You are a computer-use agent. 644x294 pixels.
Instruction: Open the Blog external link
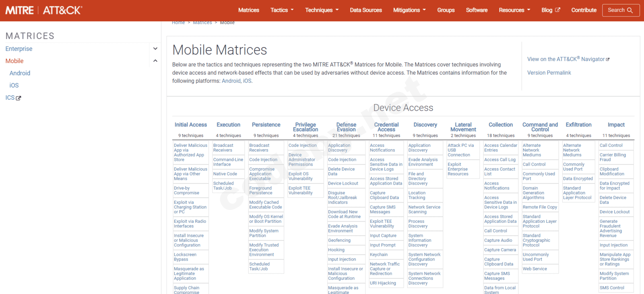coord(550,10)
